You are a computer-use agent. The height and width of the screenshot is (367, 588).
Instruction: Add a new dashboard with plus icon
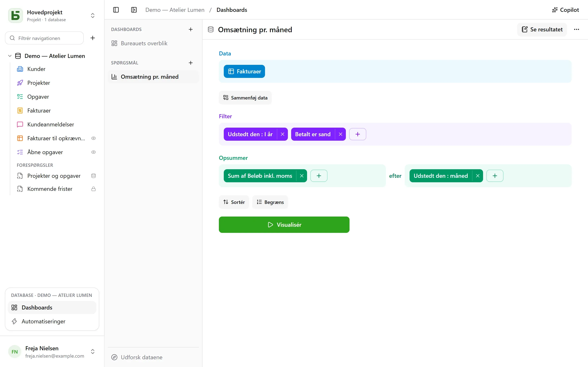click(191, 29)
